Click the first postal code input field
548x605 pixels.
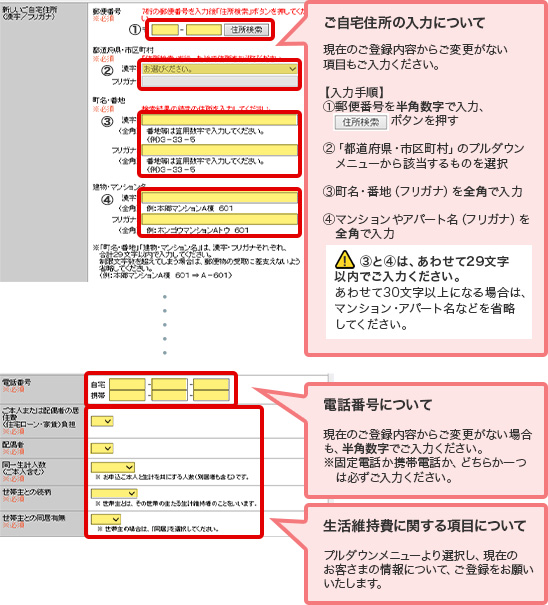pyautogui.click(x=165, y=30)
